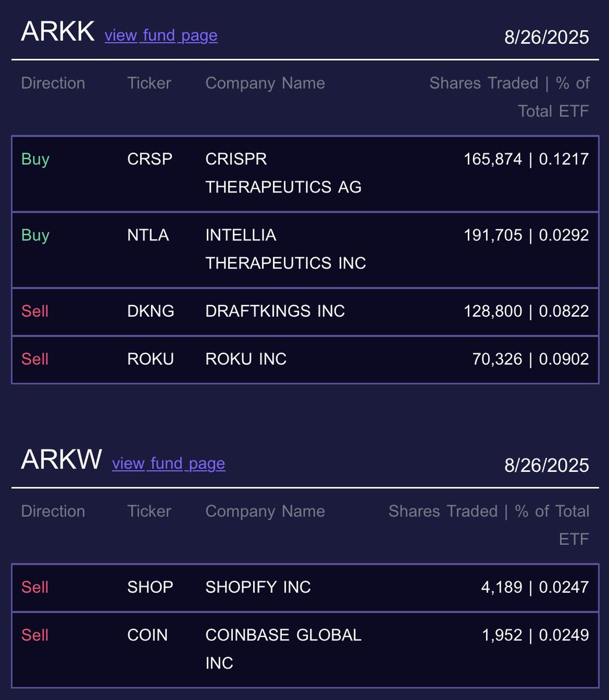This screenshot has height=700, width=609.
Task: Click the Intellia Therapeutics Inc company name
Action: point(285,249)
